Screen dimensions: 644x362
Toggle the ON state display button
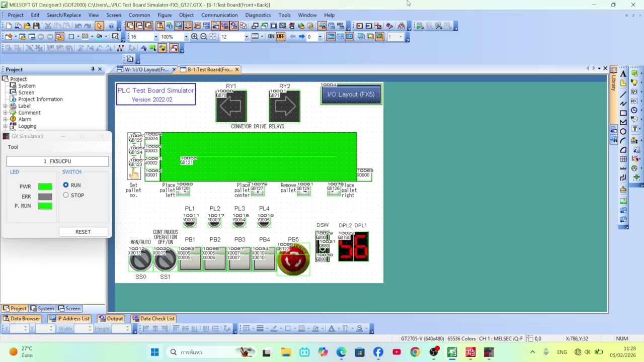271,37
